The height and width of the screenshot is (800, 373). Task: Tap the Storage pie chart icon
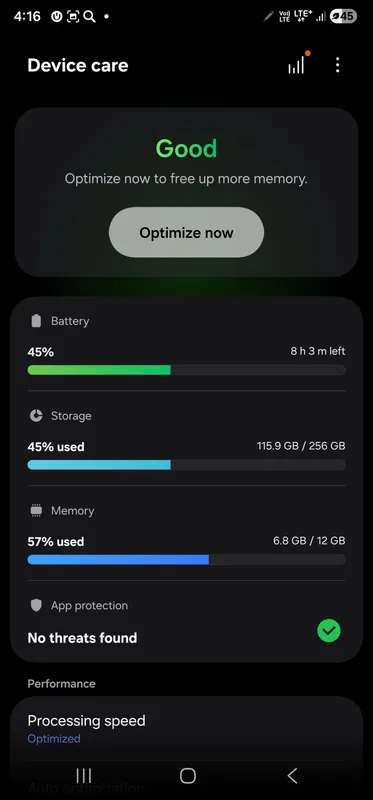[36, 416]
